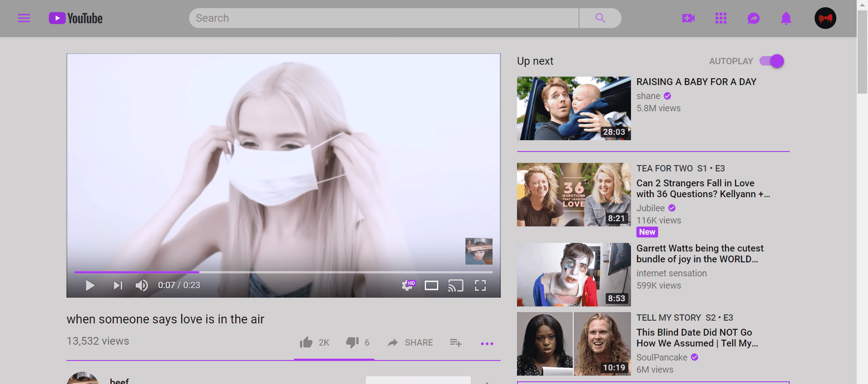This screenshot has width=868, height=384.
Task: Open video settings gear menu
Action: coord(407,285)
